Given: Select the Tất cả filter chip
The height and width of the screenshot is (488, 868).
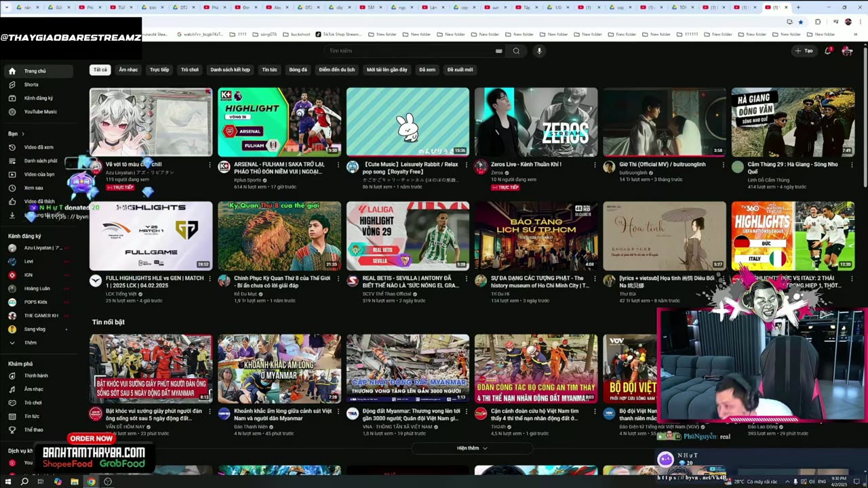Looking at the screenshot, I should pos(100,70).
